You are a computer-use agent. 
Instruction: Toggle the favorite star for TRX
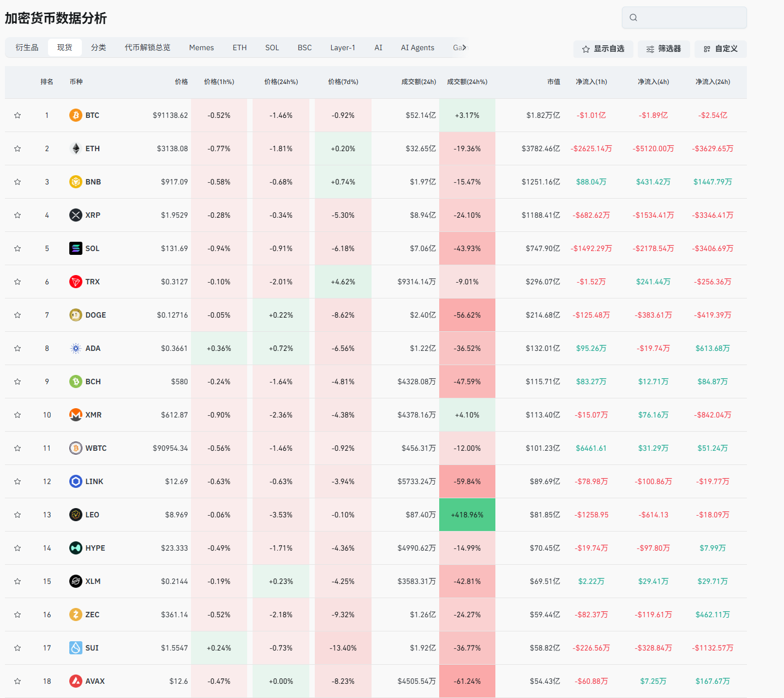(17, 282)
